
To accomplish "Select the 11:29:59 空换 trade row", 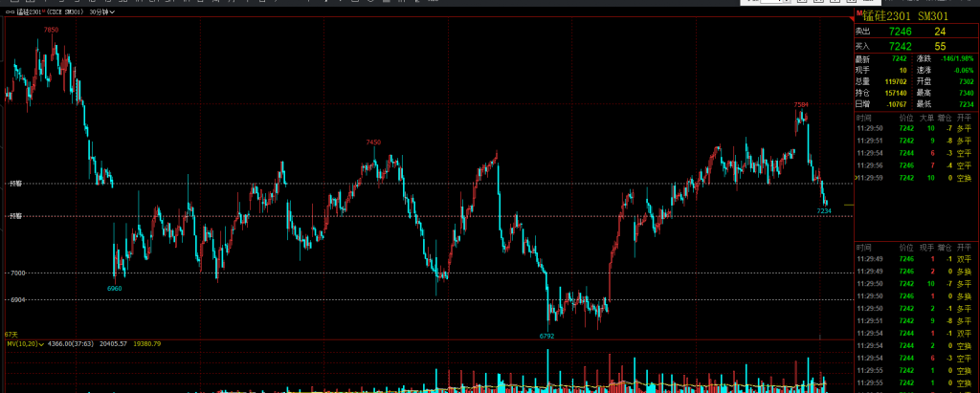I will tap(914, 177).
